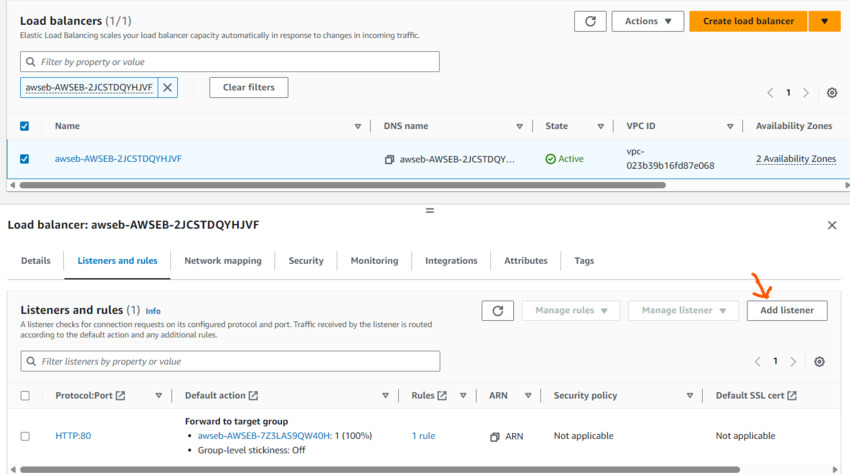Sort load balancers by Name column
Screen dimensions: 850x474
tap(358, 126)
